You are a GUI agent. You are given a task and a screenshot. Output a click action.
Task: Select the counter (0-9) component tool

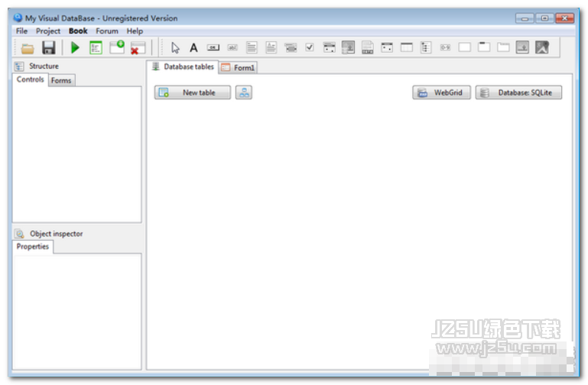tap(445, 47)
